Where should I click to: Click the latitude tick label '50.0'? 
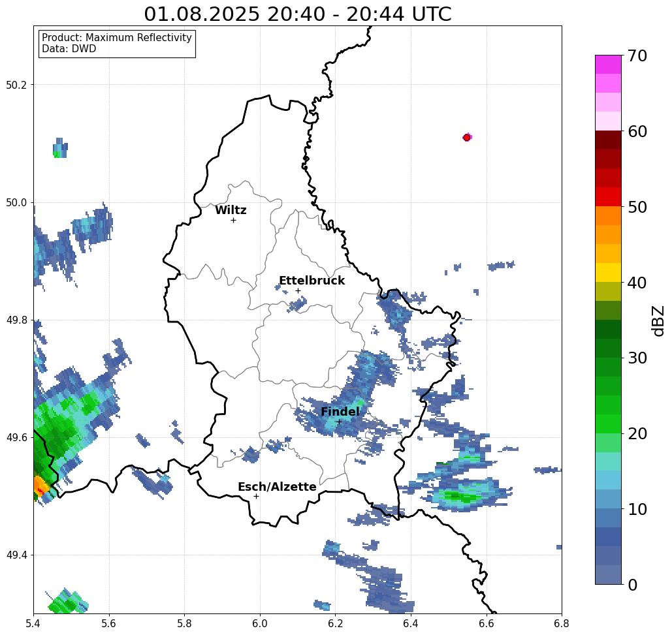tap(16, 202)
